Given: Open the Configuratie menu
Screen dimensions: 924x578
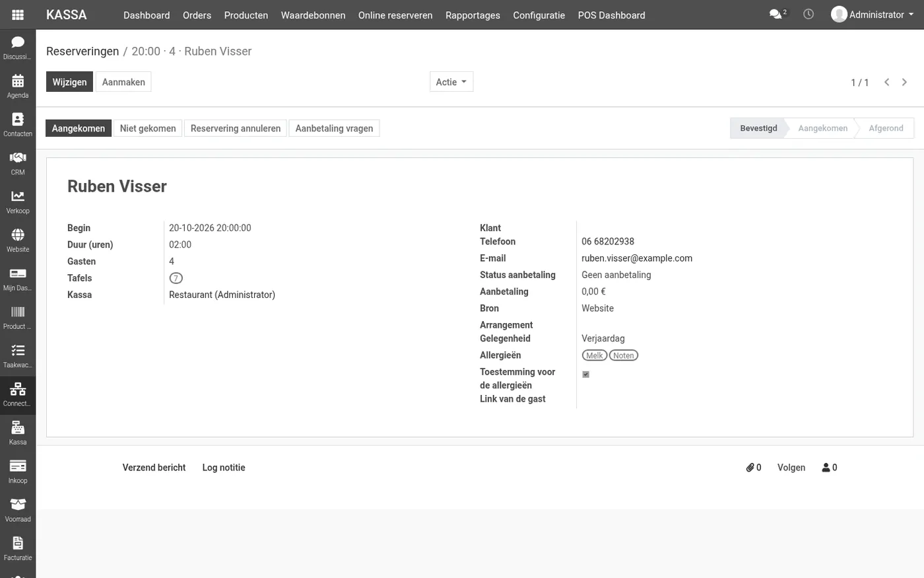Looking at the screenshot, I should (x=539, y=15).
